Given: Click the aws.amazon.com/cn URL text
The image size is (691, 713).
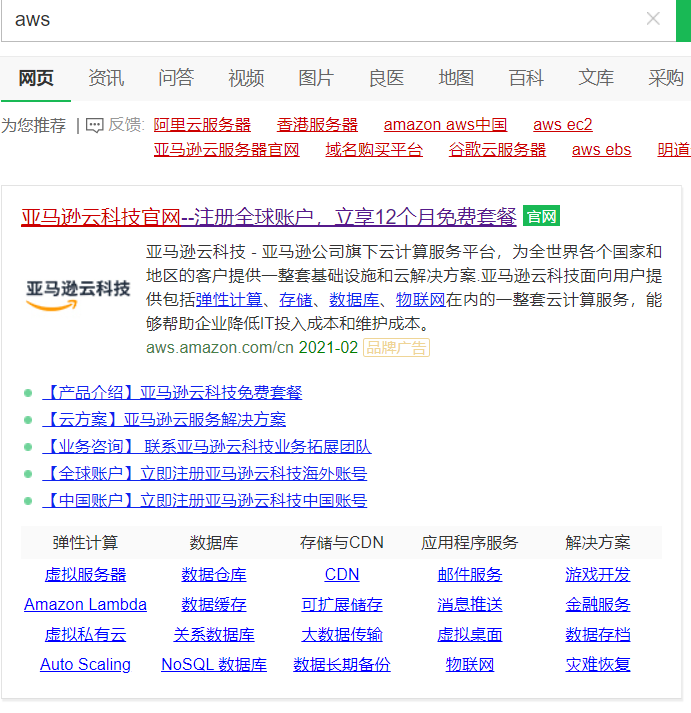Looking at the screenshot, I should click(x=220, y=348).
